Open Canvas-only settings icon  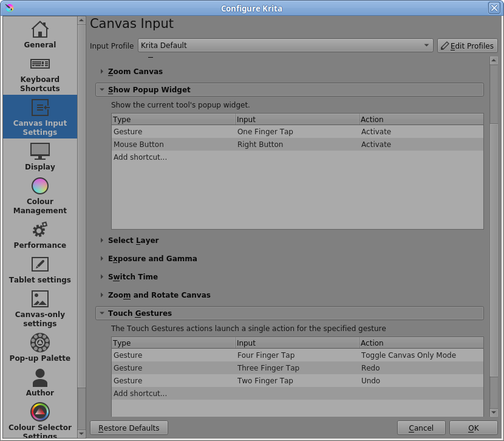coord(40,299)
